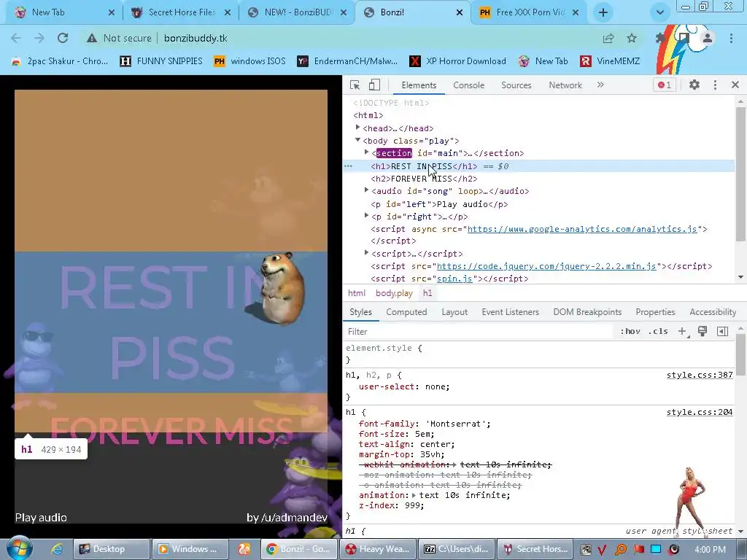Collapse the body class play node
Screen dimensions: 747x560
click(x=357, y=140)
